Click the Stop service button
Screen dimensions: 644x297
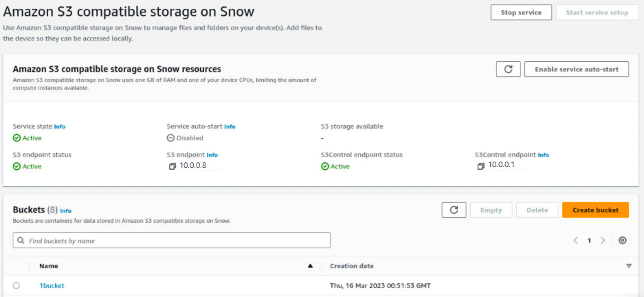[x=520, y=12]
